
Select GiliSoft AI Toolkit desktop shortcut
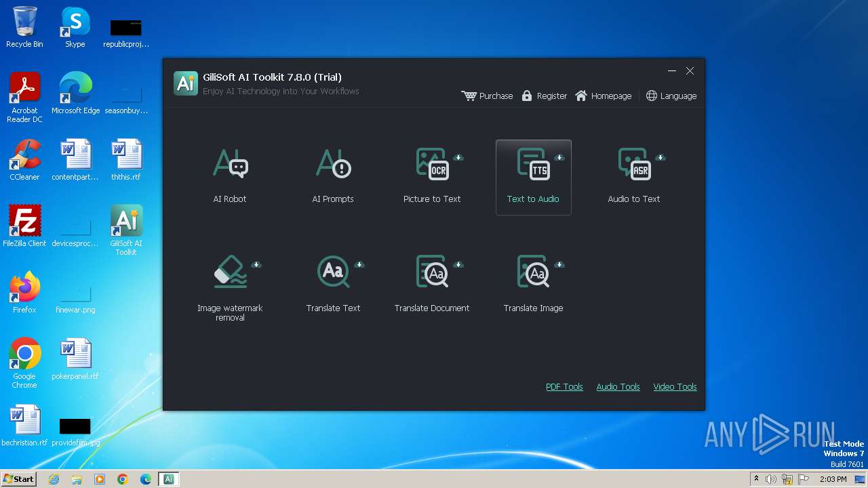tap(126, 230)
